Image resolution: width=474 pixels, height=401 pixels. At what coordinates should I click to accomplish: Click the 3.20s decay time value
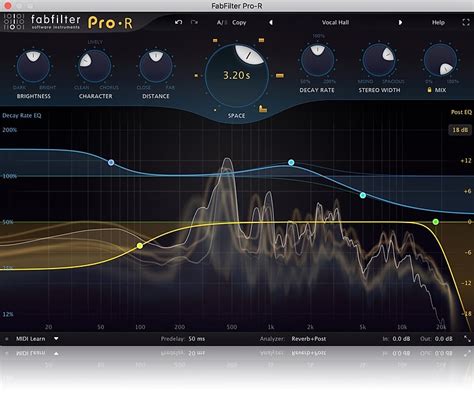(x=237, y=75)
